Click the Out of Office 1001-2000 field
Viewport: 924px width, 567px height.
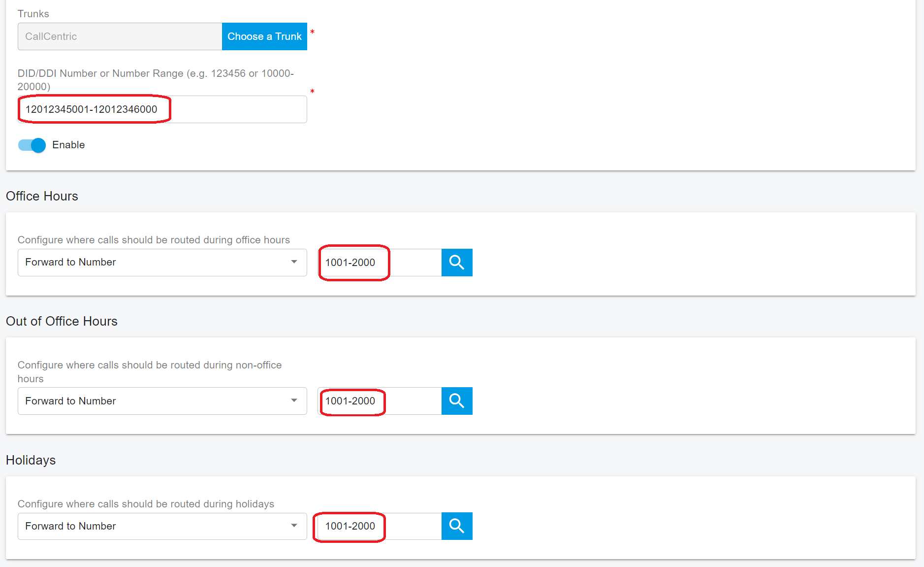[379, 401]
